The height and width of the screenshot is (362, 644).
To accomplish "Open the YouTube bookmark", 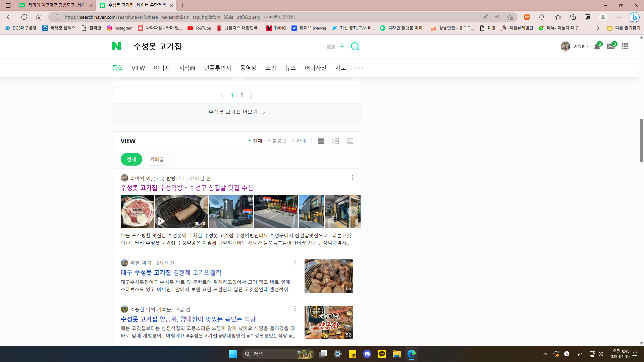I will pos(199,28).
